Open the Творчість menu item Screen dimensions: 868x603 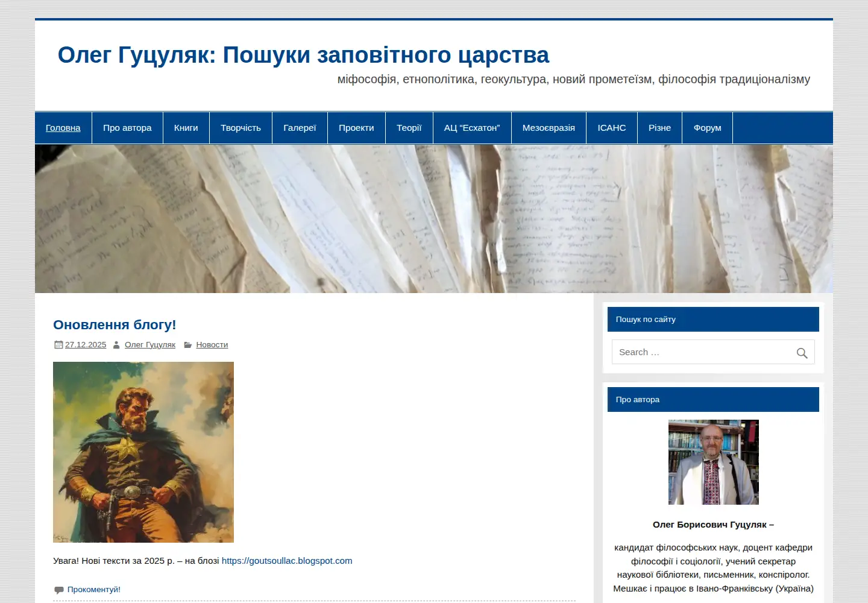point(241,128)
